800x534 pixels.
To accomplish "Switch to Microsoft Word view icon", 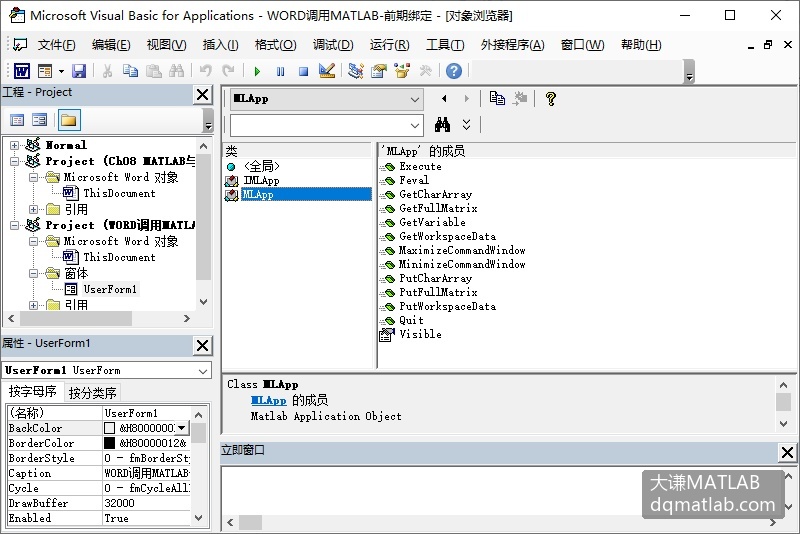I will click(21, 71).
